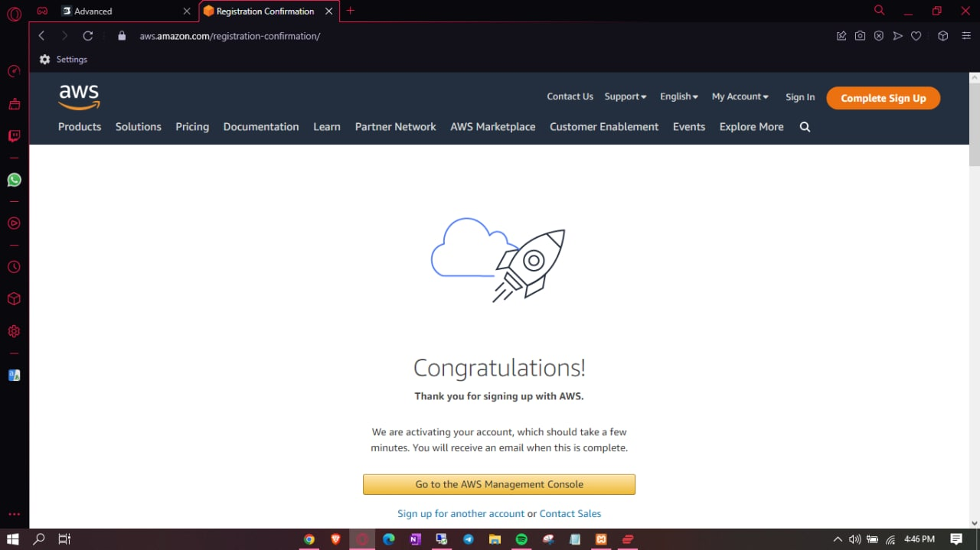Click the Sign In link
The width and height of the screenshot is (980, 550).
[800, 97]
